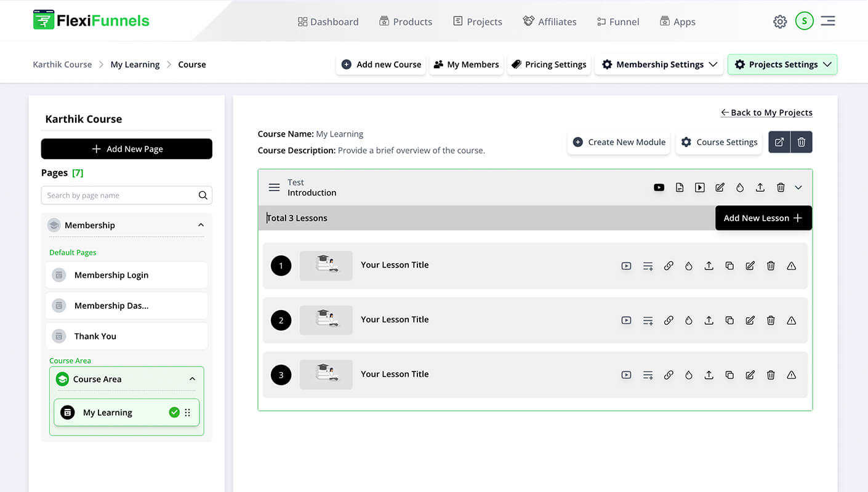Click the document icon in Introduction module header
868x492 pixels.
680,188
